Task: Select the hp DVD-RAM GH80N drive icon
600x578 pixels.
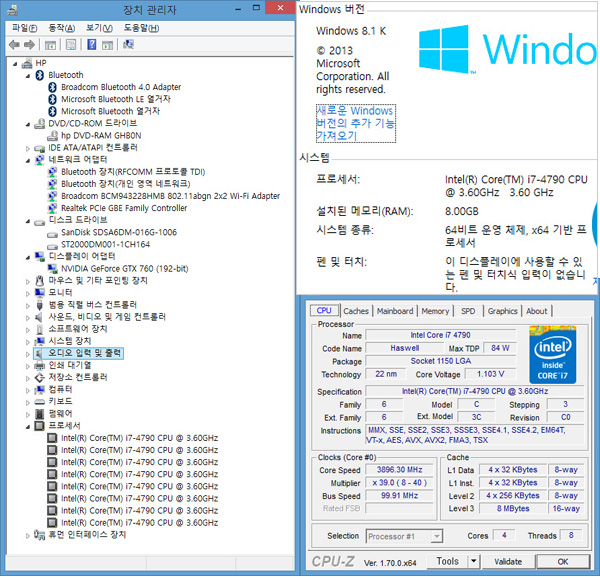Action: click(52, 136)
